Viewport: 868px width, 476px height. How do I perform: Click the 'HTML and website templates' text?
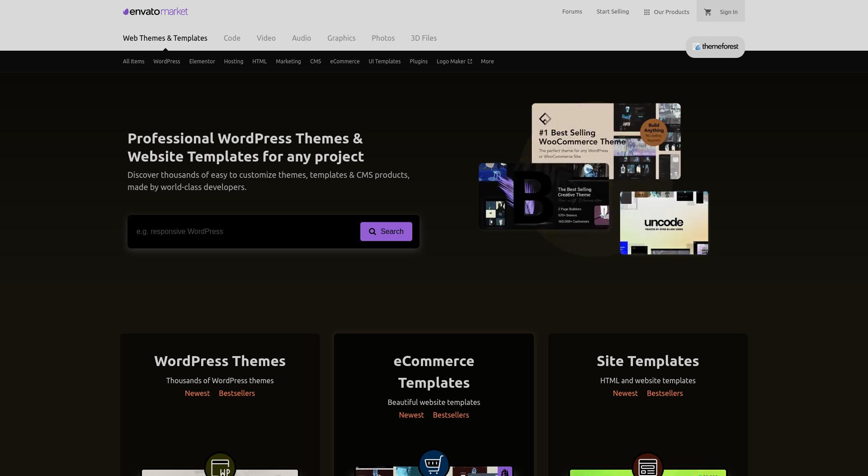coord(648,381)
